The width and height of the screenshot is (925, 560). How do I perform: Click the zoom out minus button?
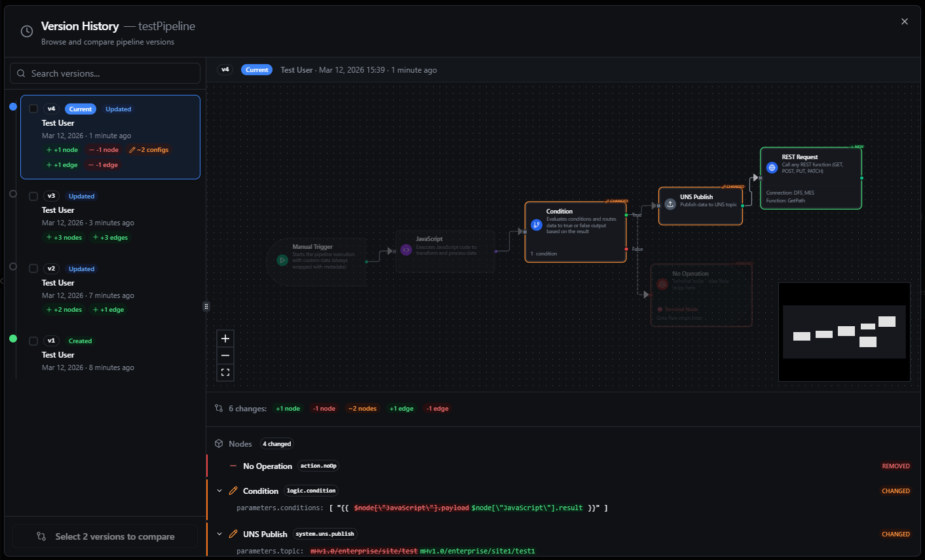225,356
